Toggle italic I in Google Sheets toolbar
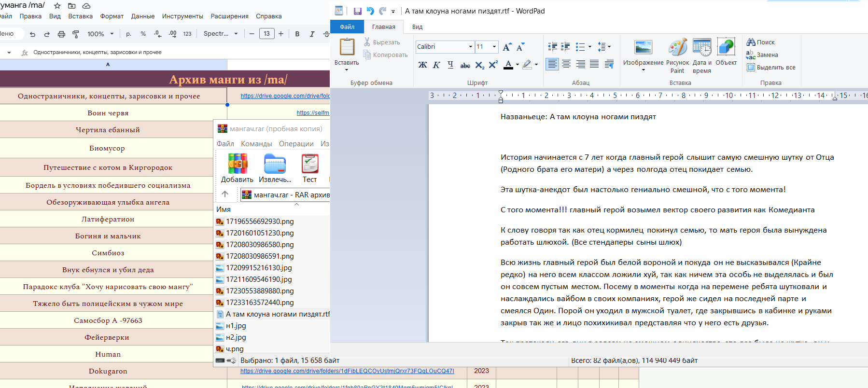Screen dimensions: 868x388 (312, 34)
